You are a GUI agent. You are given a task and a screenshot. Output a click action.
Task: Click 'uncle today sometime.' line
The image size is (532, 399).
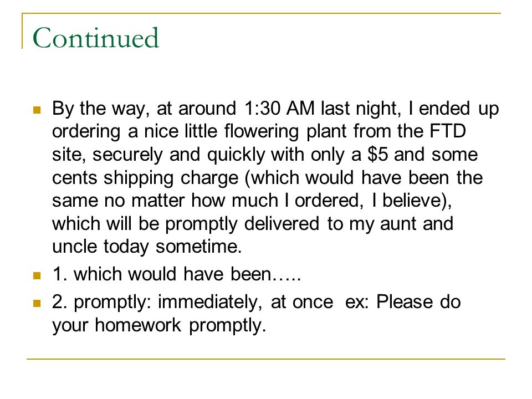click(147, 247)
